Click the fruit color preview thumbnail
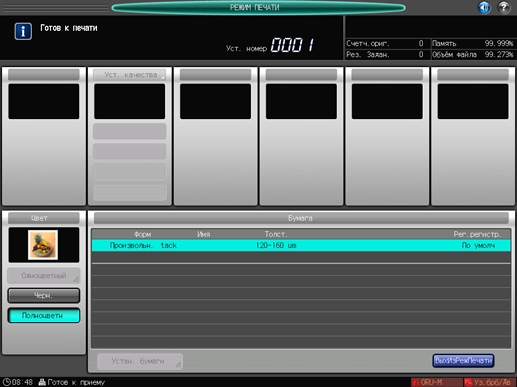517x387 pixels. 43,245
